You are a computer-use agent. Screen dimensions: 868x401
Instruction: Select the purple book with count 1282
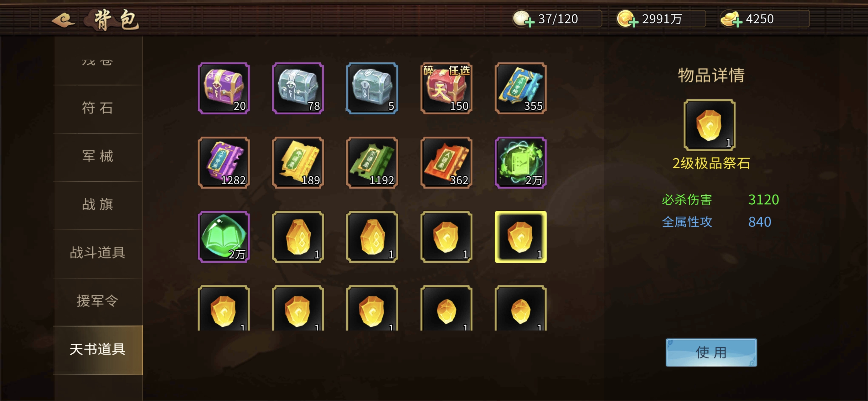point(224,163)
